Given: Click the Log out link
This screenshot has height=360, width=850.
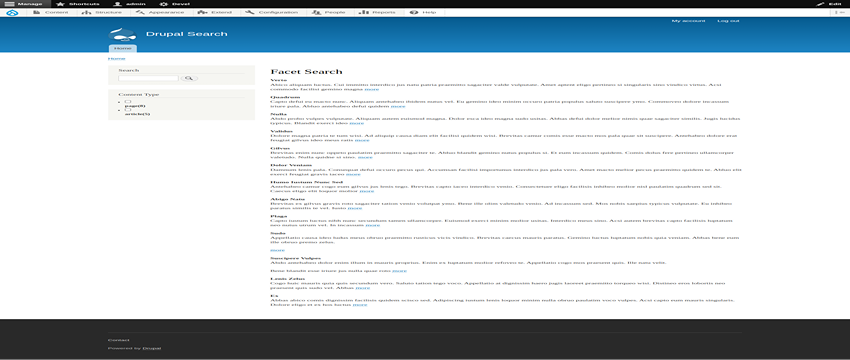Looking at the screenshot, I should pos(728,21).
